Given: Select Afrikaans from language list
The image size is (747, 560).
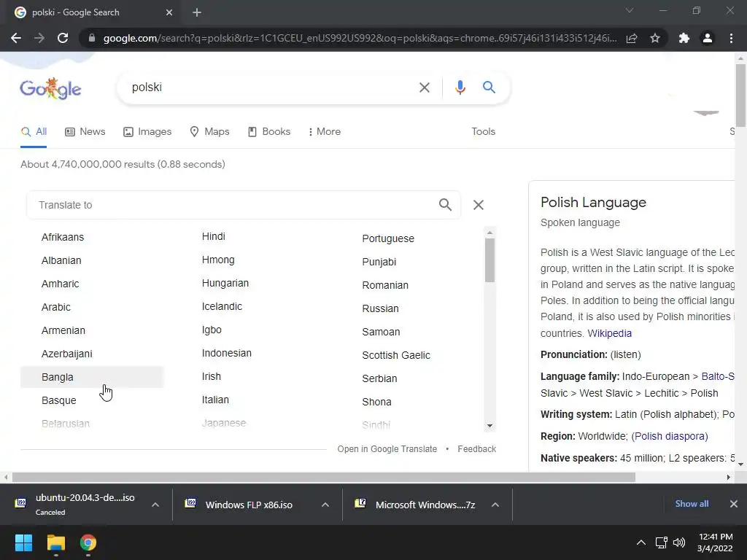Looking at the screenshot, I should [x=63, y=237].
